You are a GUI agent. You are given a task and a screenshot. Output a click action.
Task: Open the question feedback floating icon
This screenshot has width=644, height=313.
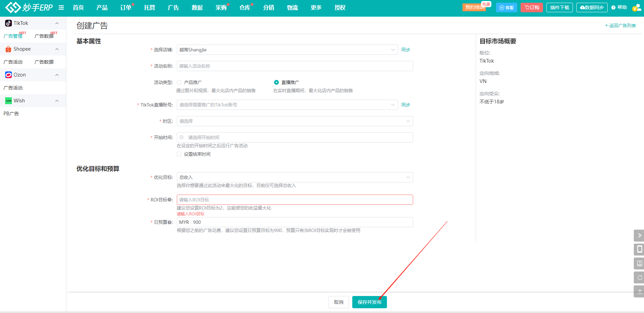coord(639,263)
